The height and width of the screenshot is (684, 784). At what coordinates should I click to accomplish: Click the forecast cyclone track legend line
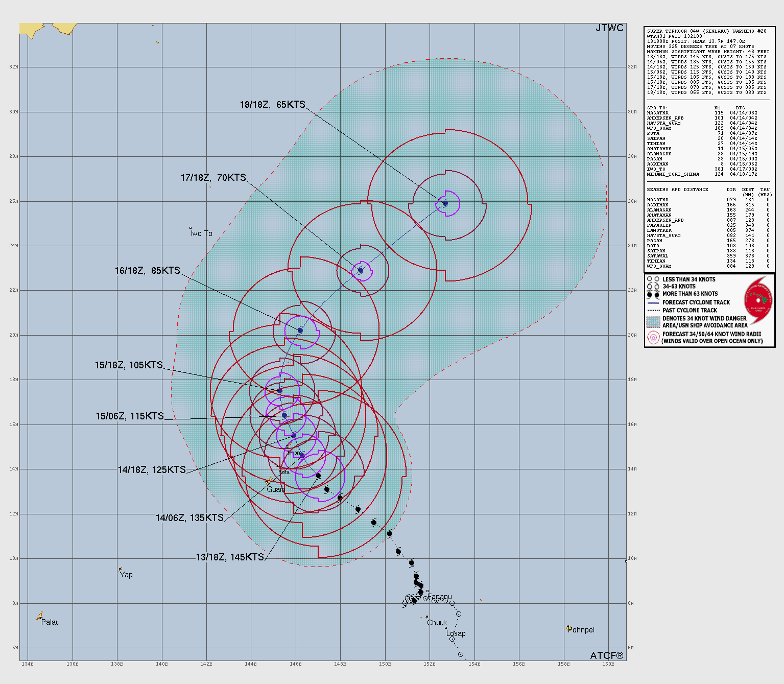(653, 302)
